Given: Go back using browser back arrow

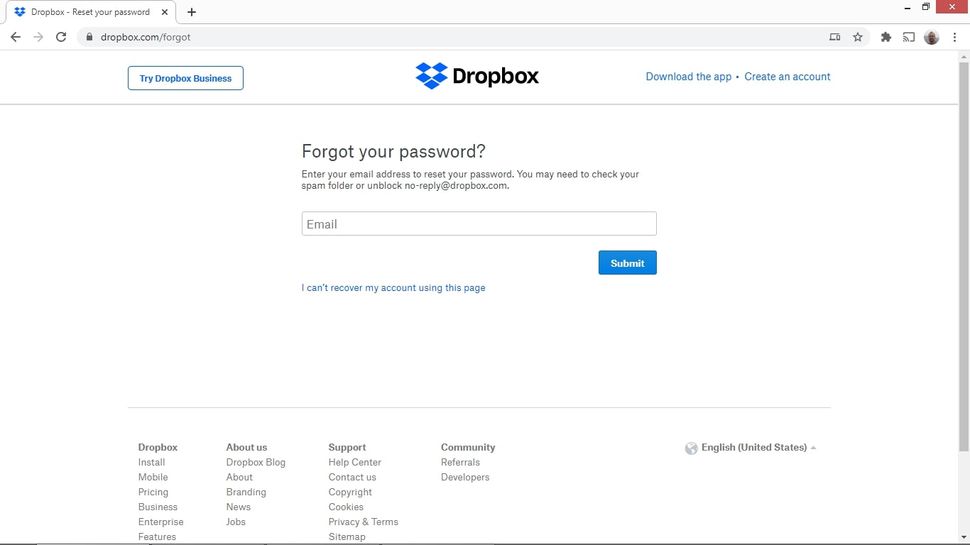Looking at the screenshot, I should 15,37.
